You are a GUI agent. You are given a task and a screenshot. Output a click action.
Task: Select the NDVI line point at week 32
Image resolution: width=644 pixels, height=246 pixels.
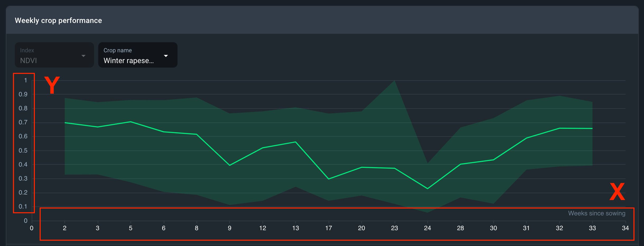click(x=559, y=128)
